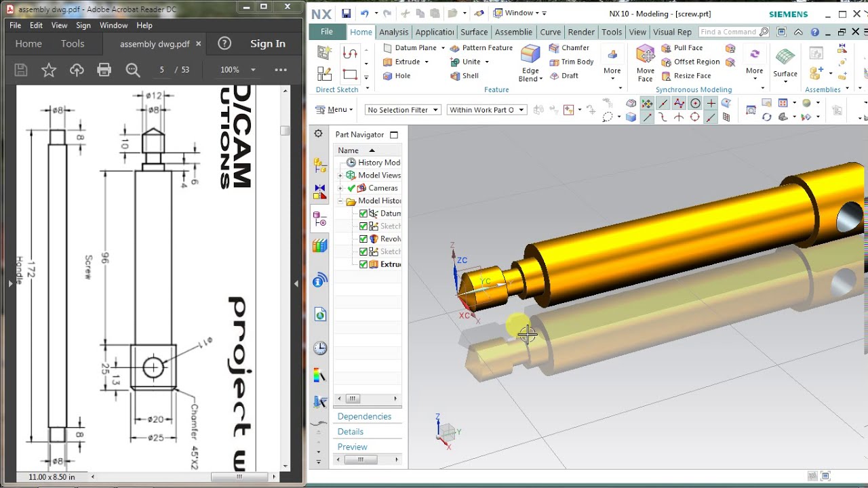Open the History clock resource tab
This screenshot has width=868, height=488.
click(x=320, y=348)
